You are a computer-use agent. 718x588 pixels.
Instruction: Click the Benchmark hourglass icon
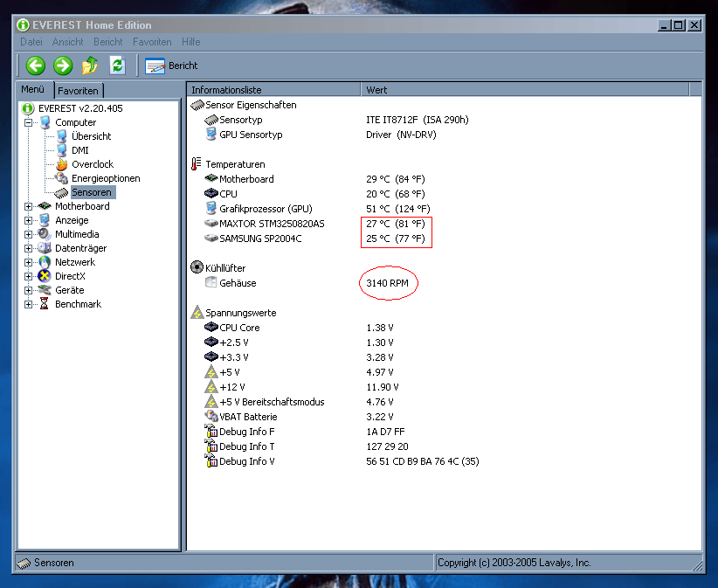[x=45, y=304]
